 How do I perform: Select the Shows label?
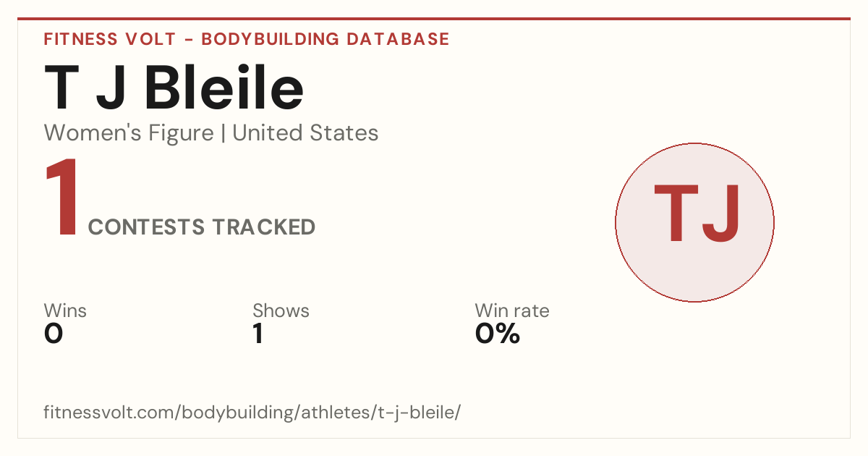[x=281, y=311]
